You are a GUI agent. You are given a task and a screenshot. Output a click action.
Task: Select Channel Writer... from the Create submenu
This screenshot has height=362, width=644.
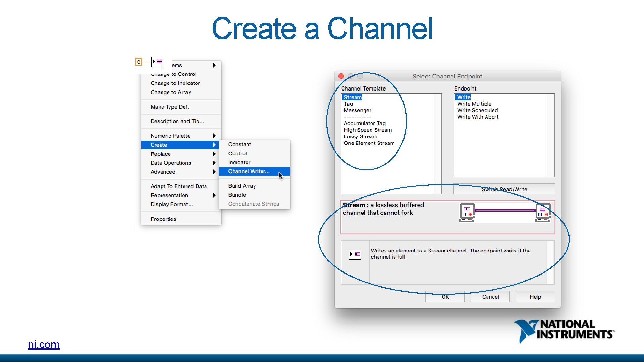(x=249, y=171)
